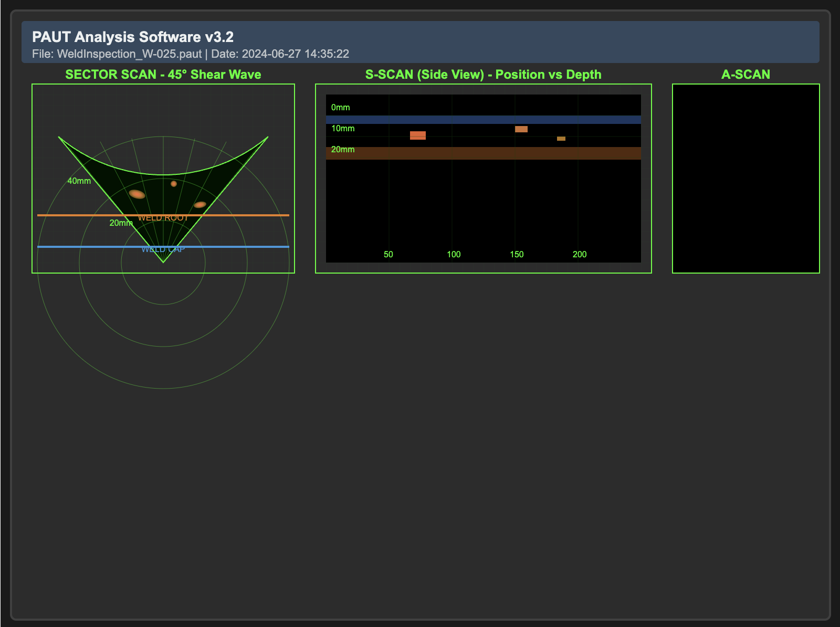Click the 50 position axis label
840x627 pixels.
pos(388,255)
